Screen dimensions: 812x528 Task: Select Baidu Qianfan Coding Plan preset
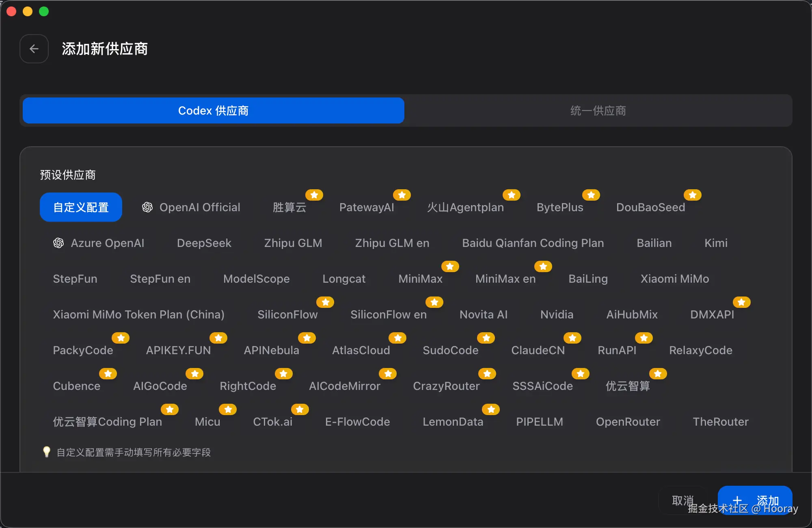point(533,243)
